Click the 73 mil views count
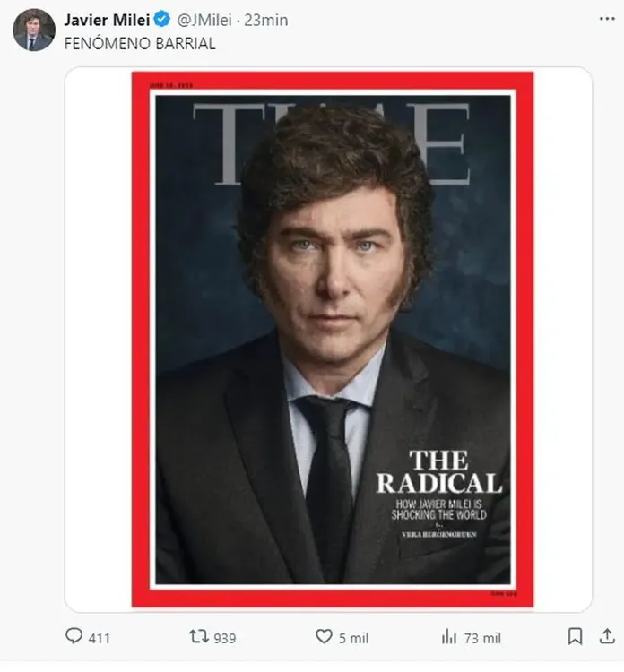 click(482, 638)
